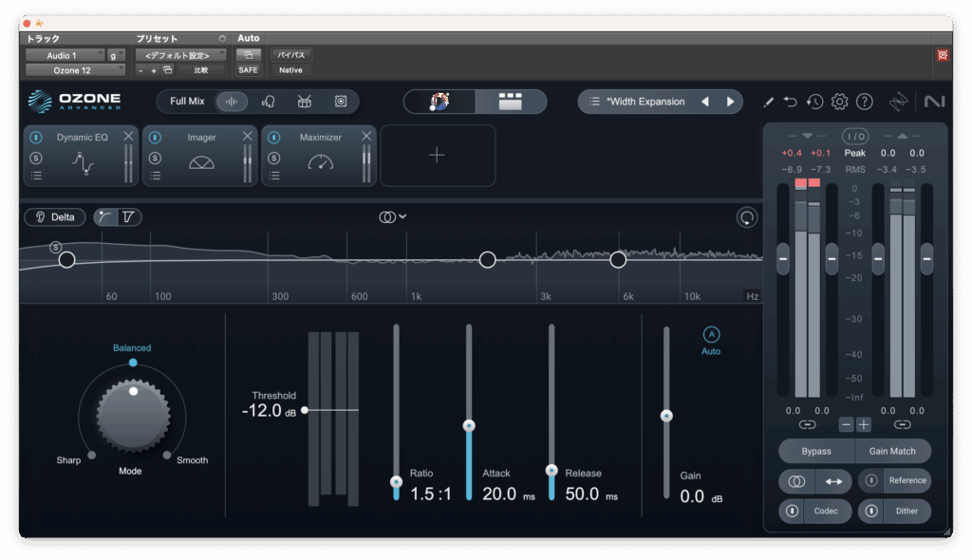Viewport: 972px width, 560px height.
Task: Click the stereo swap channels arrow icon
Action: click(x=832, y=481)
